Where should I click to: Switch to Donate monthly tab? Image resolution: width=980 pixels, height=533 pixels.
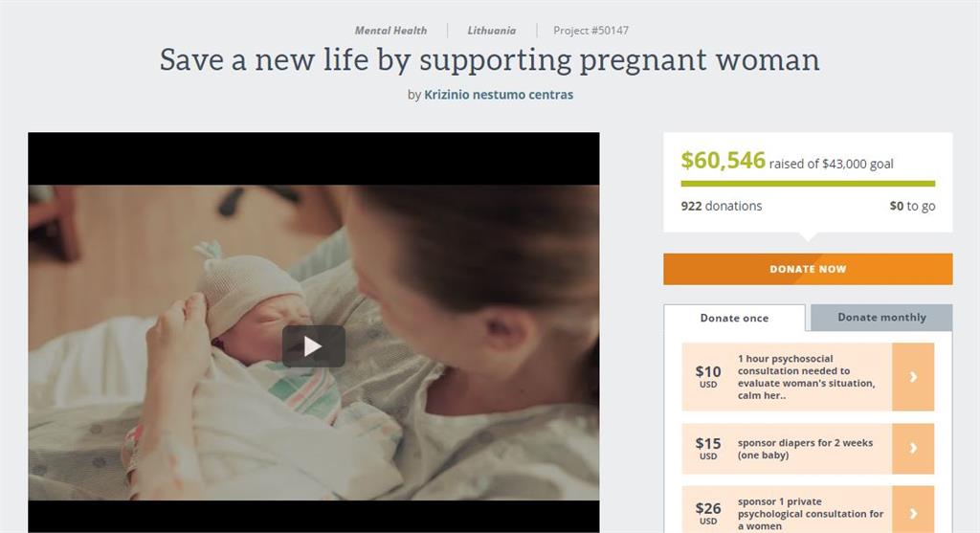881,318
